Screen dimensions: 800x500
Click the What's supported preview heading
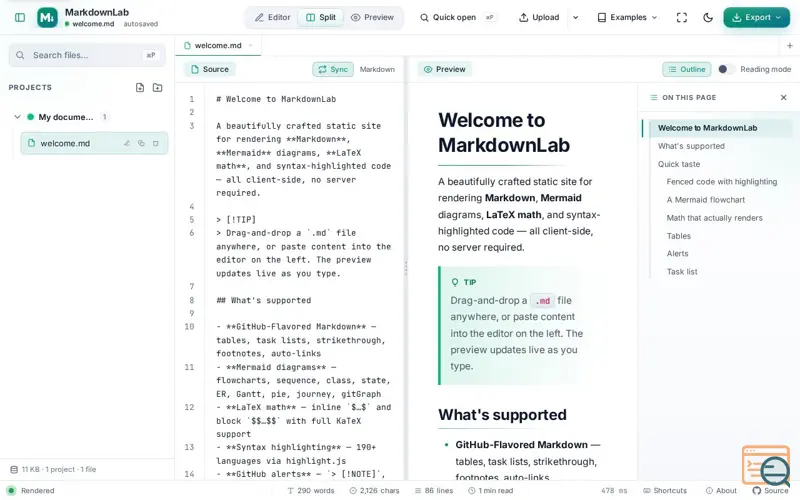coord(502,415)
